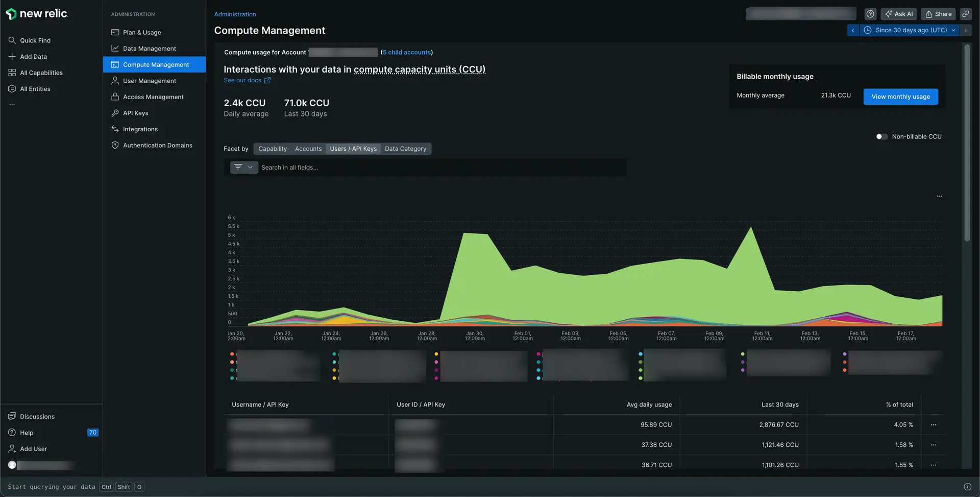The height and width of the screenshot is (497, 980).
Task: Open All Capabilities grid icon
Action: point(12,73)
